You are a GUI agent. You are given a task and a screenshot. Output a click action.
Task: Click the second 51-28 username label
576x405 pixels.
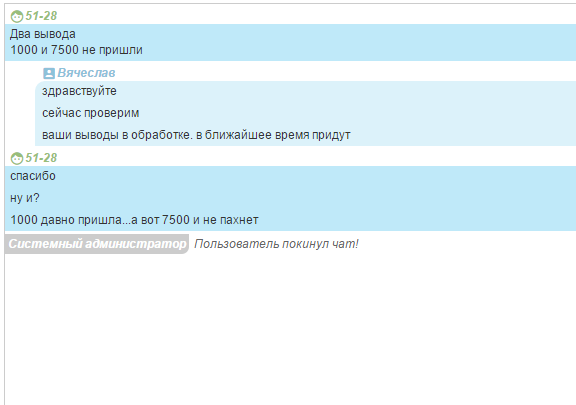[41, 158]
